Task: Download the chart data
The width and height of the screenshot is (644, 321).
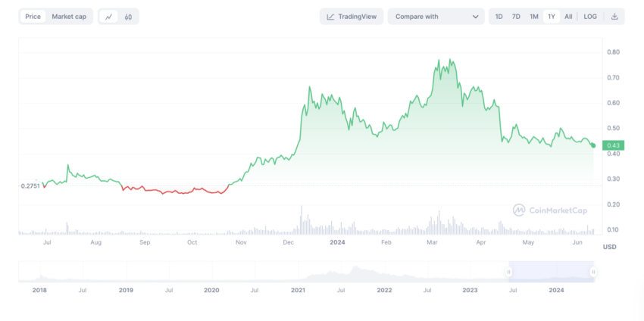Action: click(x=614, y=17)
